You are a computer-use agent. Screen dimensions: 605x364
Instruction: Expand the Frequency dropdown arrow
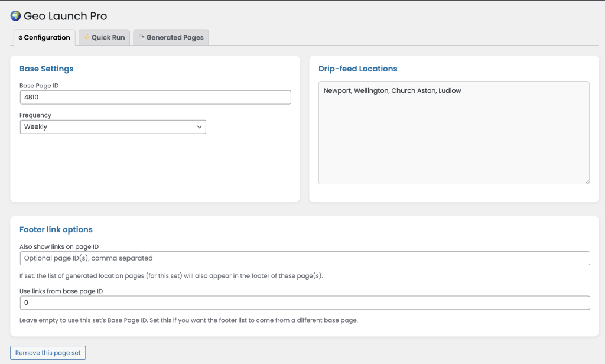pos(199,127)
